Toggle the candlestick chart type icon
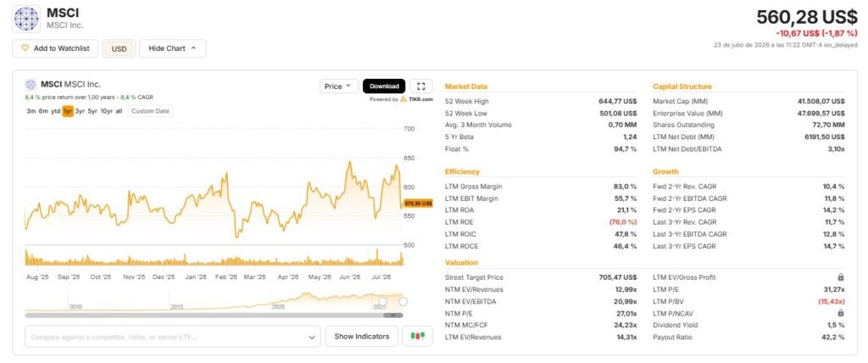Viewport: 868px width, 363px height. tap(417, 336)
